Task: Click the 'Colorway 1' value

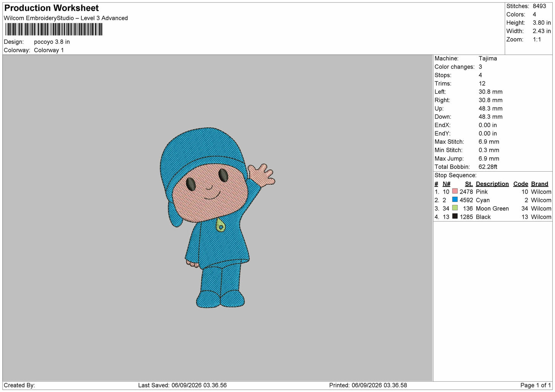Action: tap(49, 50)
